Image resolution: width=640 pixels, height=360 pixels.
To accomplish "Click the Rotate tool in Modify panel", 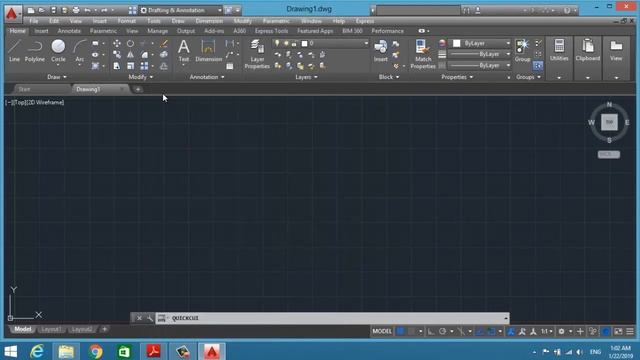I will [130, 43].
